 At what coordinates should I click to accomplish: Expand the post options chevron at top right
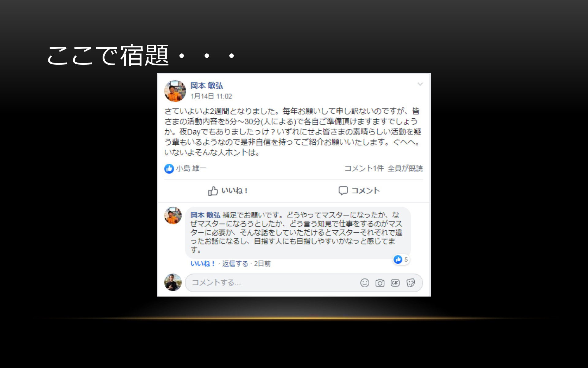pos(420,84)
